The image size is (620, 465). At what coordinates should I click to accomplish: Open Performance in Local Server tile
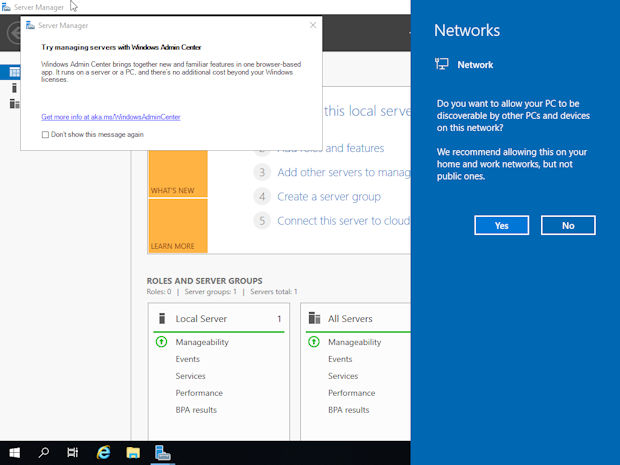point(199,393)
